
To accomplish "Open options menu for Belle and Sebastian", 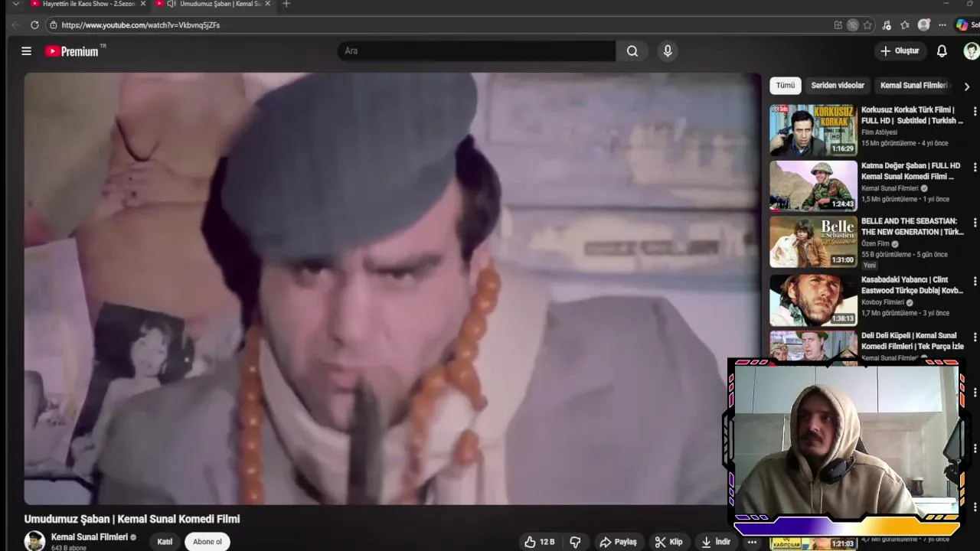I will pos(975,223).
